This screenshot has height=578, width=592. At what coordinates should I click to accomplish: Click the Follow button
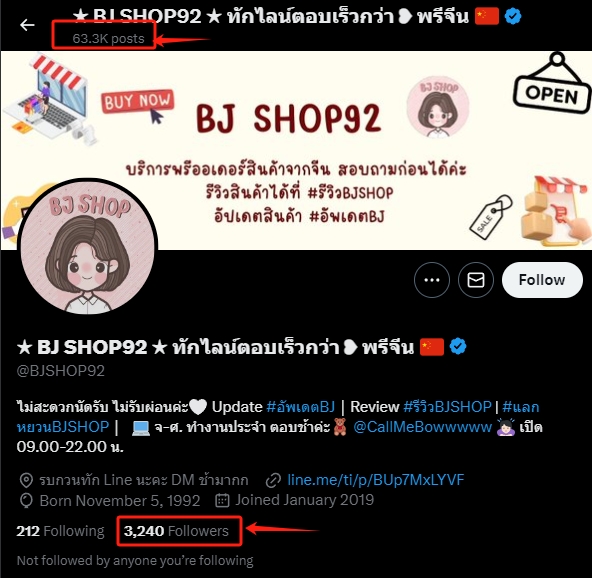[x=542, y=280]
